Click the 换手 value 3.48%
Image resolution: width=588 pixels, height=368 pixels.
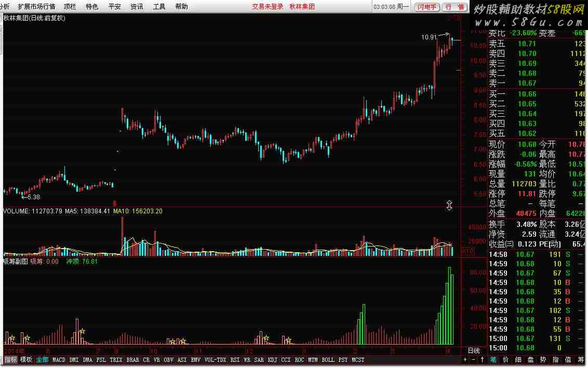[x=527, y=224]
